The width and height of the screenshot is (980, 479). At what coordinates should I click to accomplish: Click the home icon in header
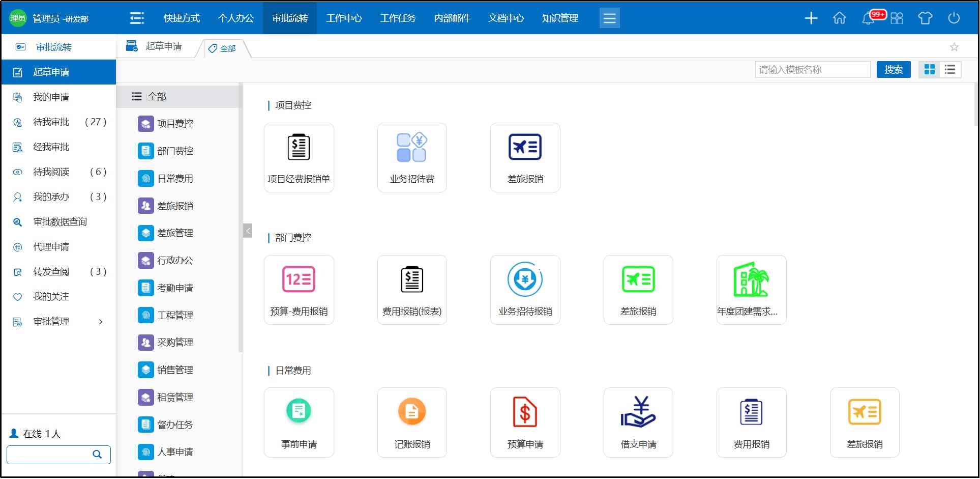839,18
